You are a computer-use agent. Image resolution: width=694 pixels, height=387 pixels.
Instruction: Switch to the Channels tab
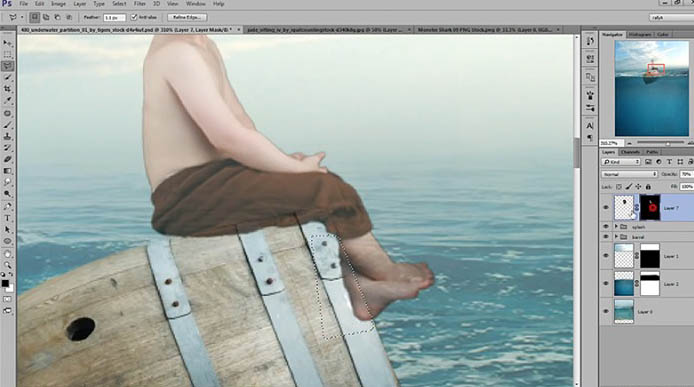pos(630,152)
